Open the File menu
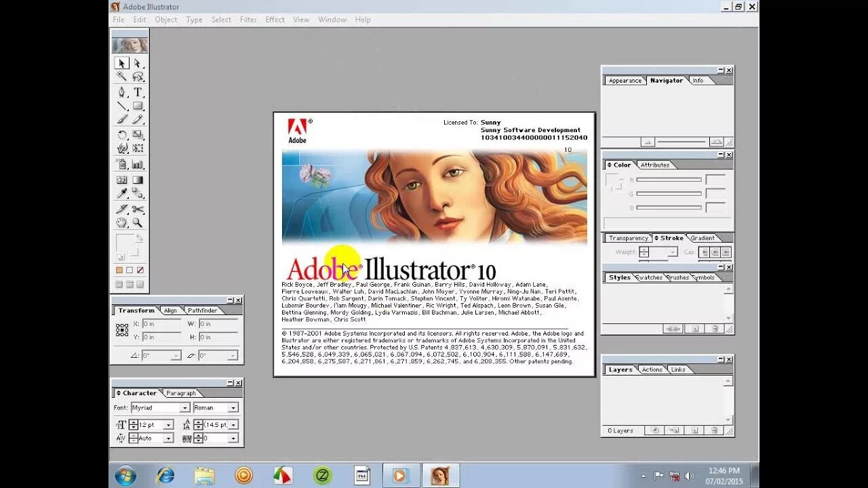This screenshot has height=488, width=868. [119, 20]
